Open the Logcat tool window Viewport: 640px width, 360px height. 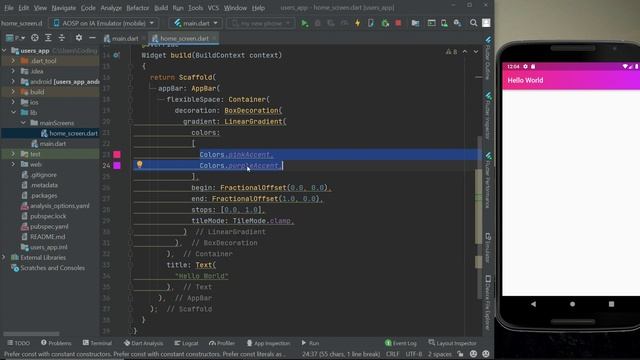click(186, 343)
